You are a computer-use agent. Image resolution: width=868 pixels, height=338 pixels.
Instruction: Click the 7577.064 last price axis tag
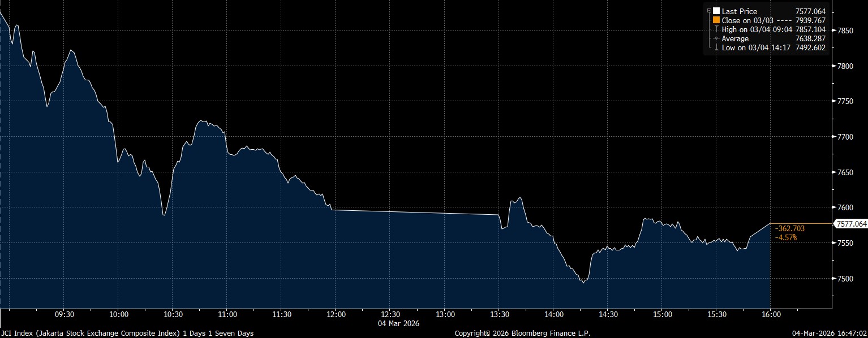[x=851, y=224]
